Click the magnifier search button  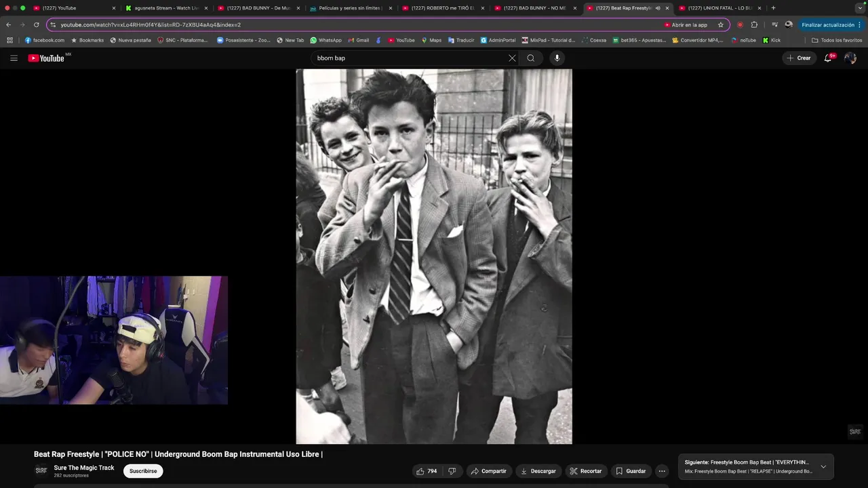click(x=531, y=58)
